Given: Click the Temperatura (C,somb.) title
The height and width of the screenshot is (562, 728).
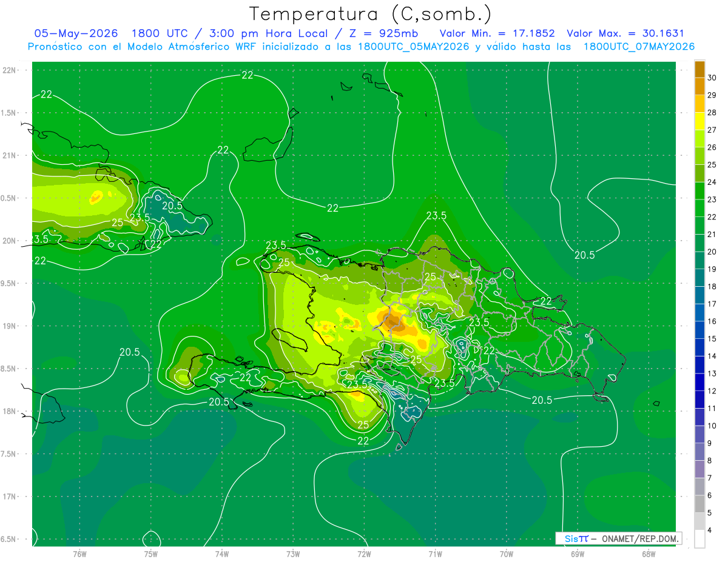Looking at the screenshot, I should click(x=371, y=14).
